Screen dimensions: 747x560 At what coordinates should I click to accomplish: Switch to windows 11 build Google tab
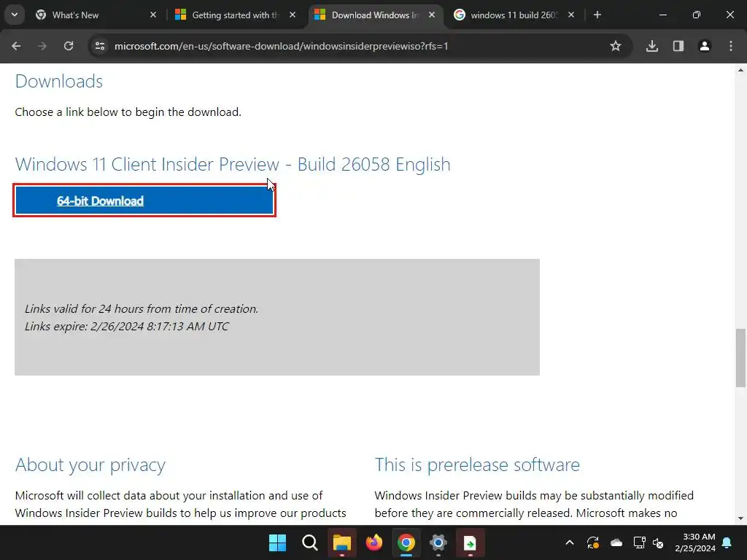click(x=514, y=15)
